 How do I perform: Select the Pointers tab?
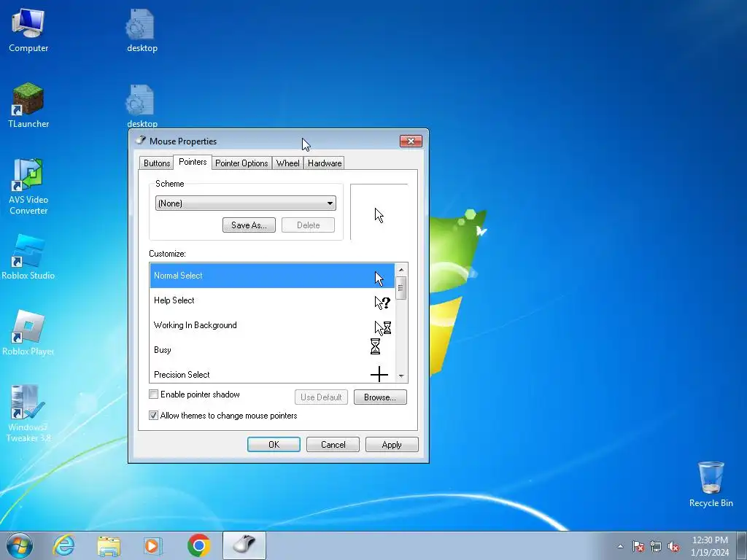(x=193, y=162)
